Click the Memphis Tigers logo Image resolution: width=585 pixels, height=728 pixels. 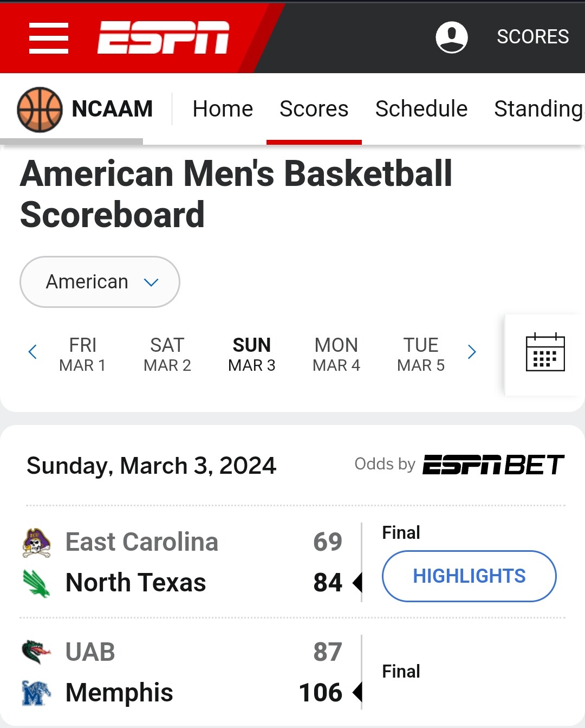pos(36,693)
